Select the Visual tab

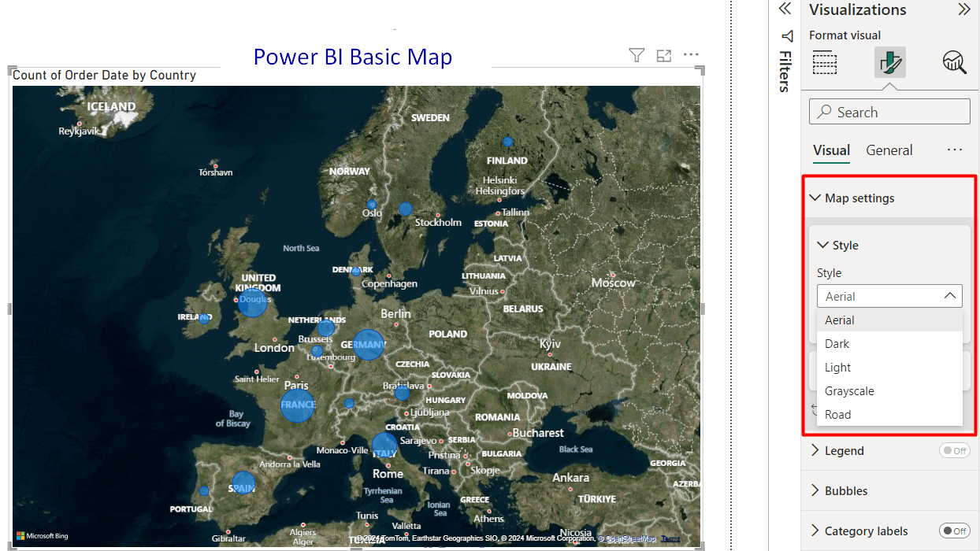[831, 150]
